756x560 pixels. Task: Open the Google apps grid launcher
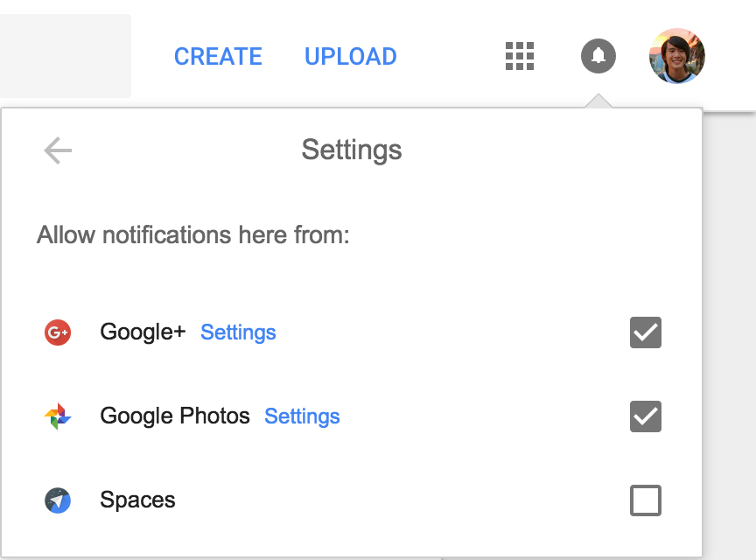click(519, 56)
